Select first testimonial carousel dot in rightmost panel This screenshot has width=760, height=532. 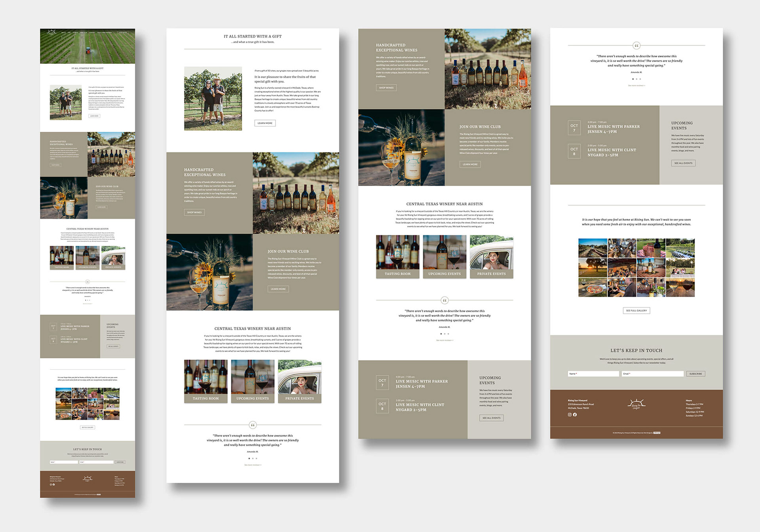[x=633, y=79]
